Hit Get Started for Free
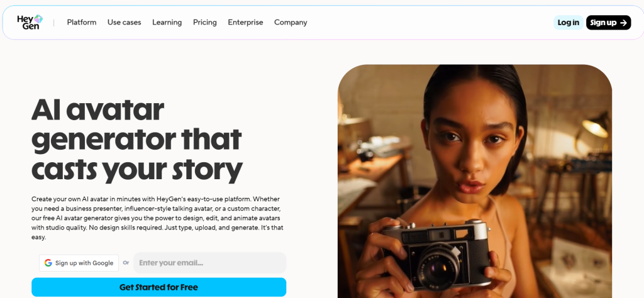 tap(158, 287)
